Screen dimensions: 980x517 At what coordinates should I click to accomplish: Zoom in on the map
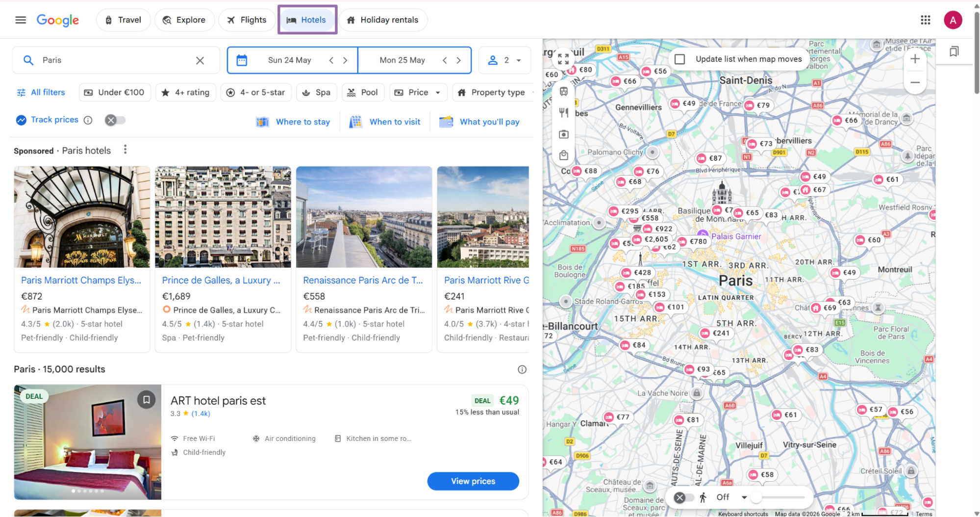click(x=915, y=59)
